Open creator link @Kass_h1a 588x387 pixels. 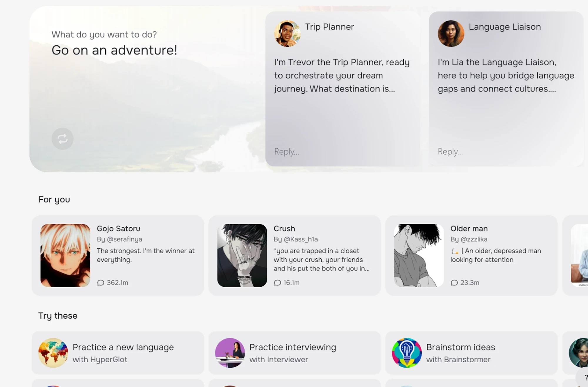point(300,239)
